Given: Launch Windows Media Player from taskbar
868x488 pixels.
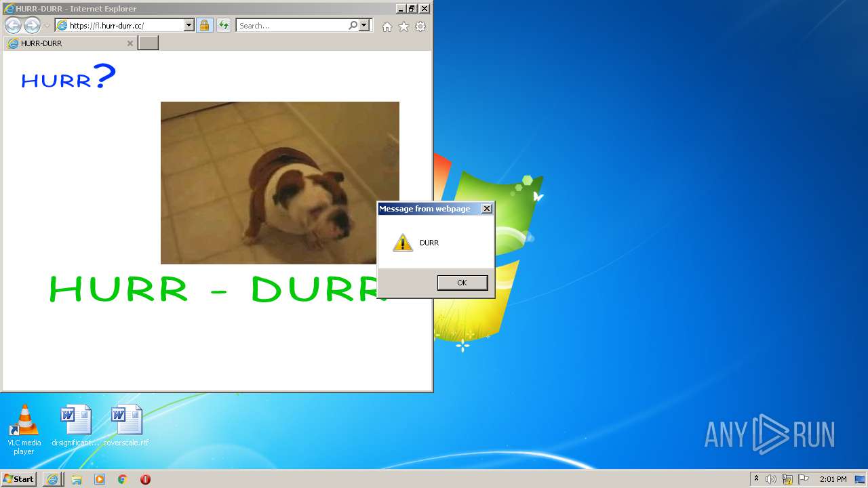Looking at the screenshot, I should (x=100, y=479).
